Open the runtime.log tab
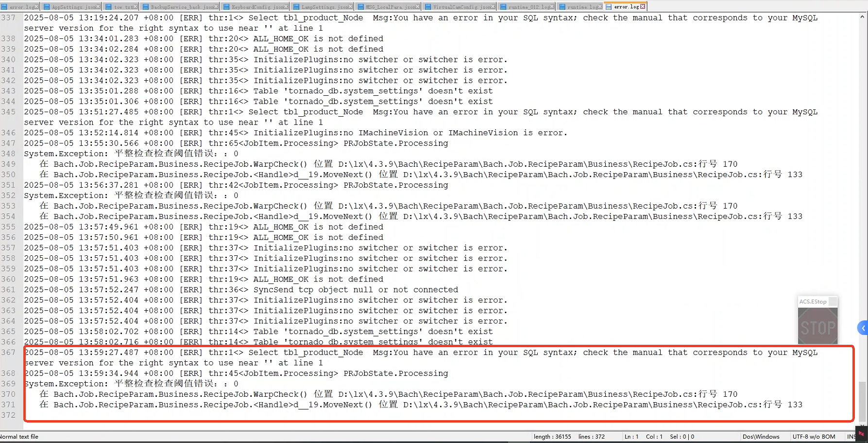 pos(580,7)
